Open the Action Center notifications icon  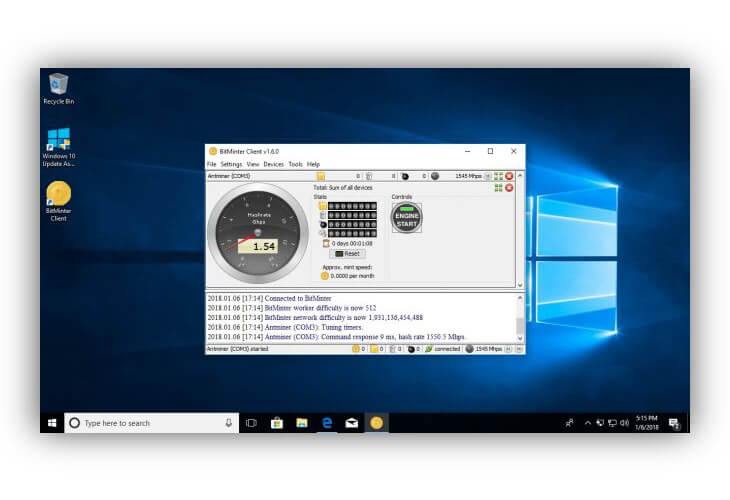click(x=674, y=423)
